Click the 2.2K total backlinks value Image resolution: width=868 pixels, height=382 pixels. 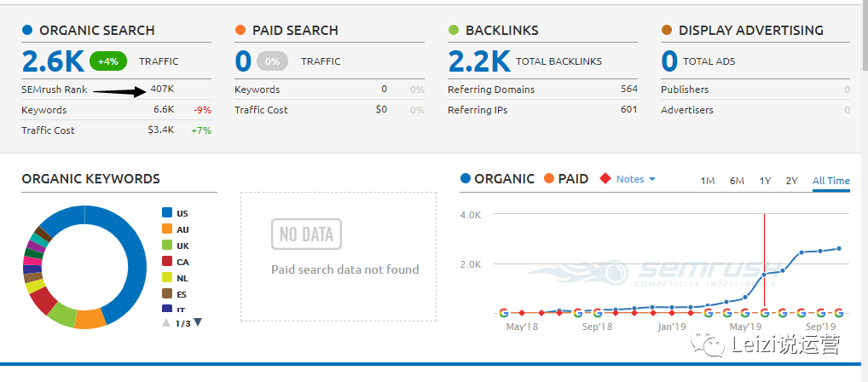point(479,61)
